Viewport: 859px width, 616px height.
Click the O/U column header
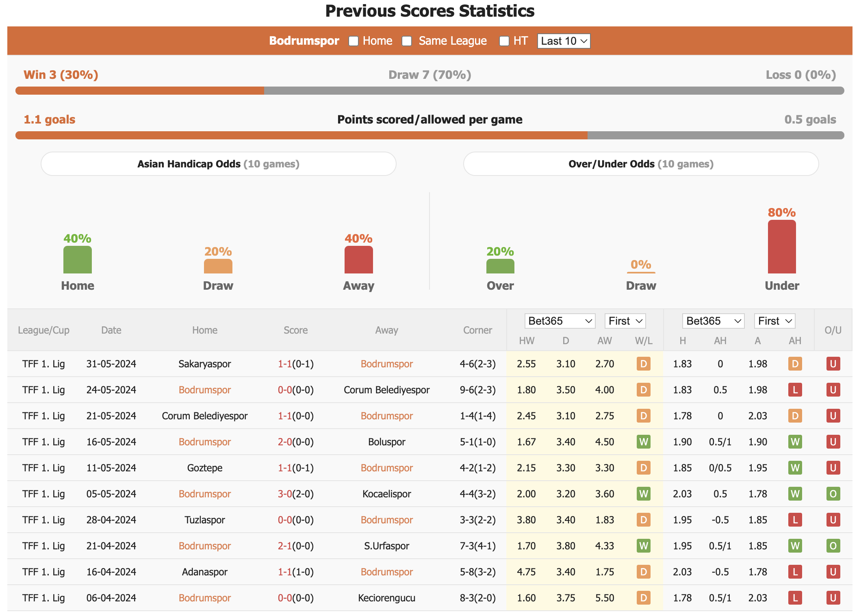[x=833, y=330]
